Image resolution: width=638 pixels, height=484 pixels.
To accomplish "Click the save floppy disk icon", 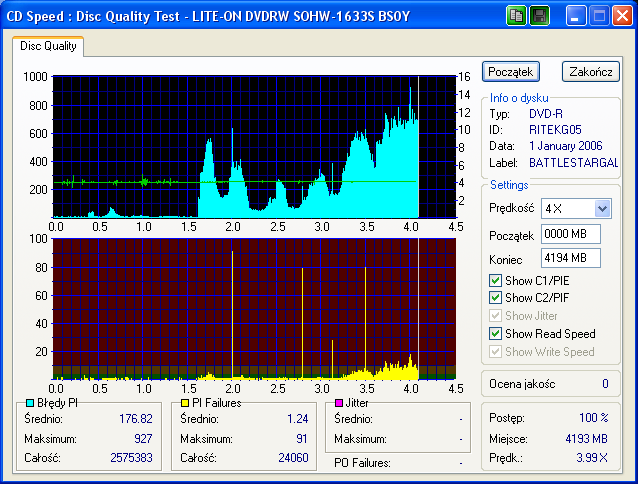I will pyautogui.click(x=540, y=16).
